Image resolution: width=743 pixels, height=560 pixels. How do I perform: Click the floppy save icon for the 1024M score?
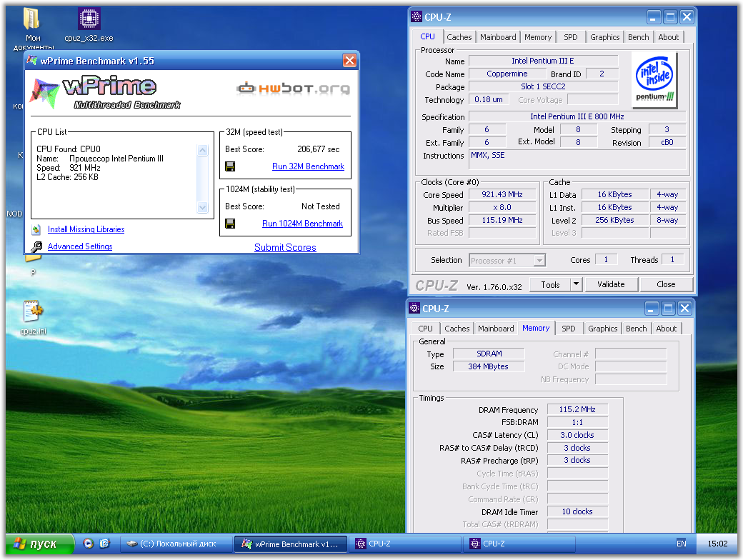coord(230,224)
